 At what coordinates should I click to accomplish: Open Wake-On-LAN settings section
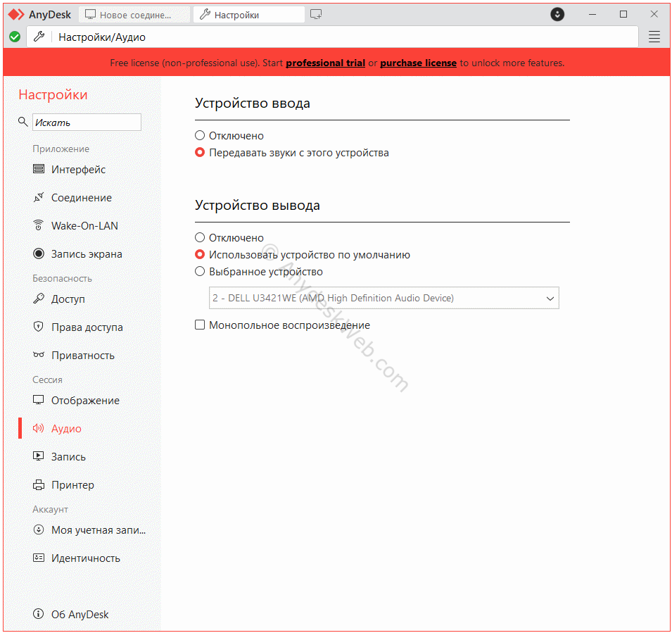click(84, 226)
